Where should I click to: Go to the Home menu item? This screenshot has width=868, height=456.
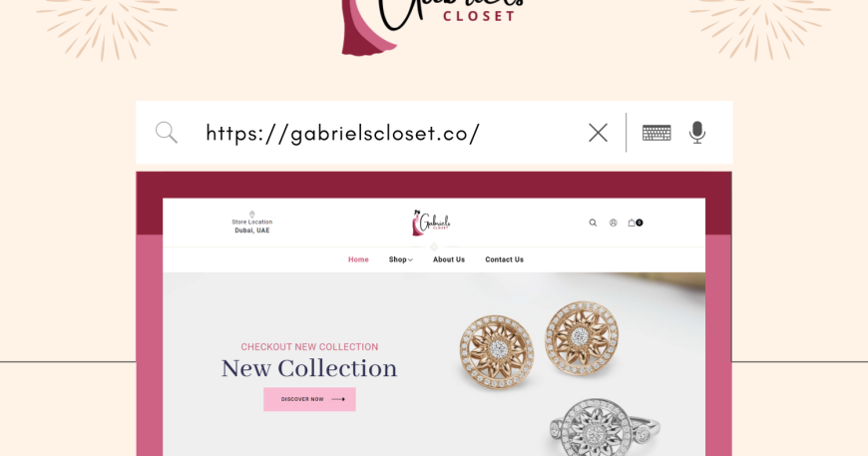pos(358,259)
